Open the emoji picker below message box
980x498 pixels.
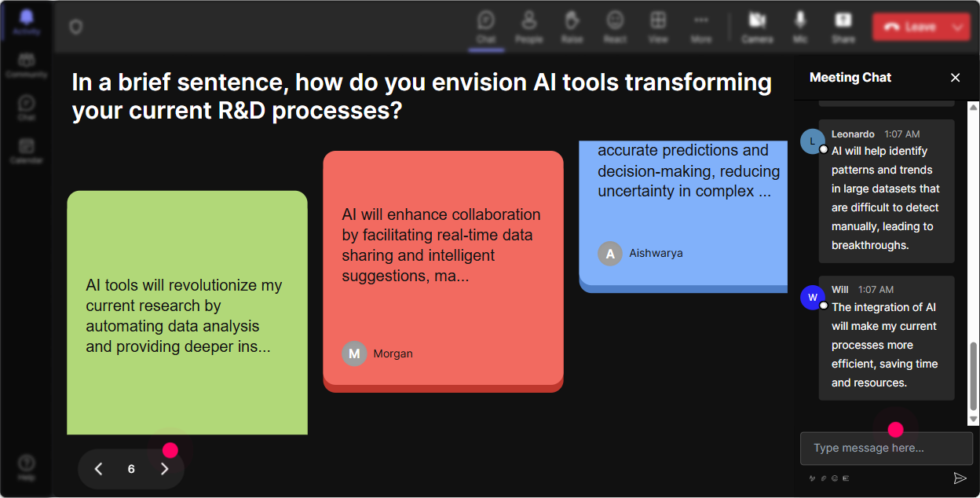[x=835, y=478]
